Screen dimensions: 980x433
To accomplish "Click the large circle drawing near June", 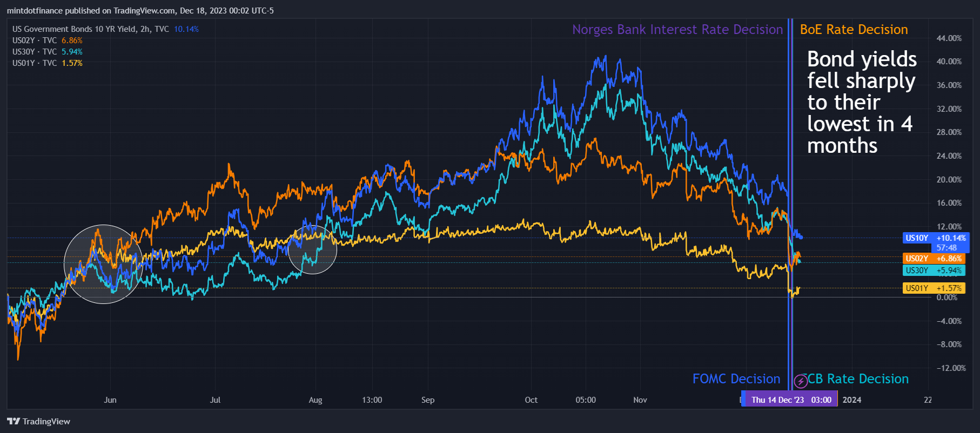I will pos(103,264).
